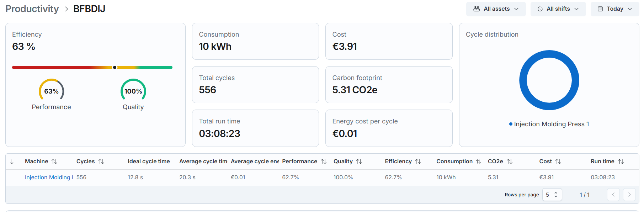Sort by Run time arrows icon
Image resolution: width=644 pixels, height=212 pixels.
click(x=621, y=161)
